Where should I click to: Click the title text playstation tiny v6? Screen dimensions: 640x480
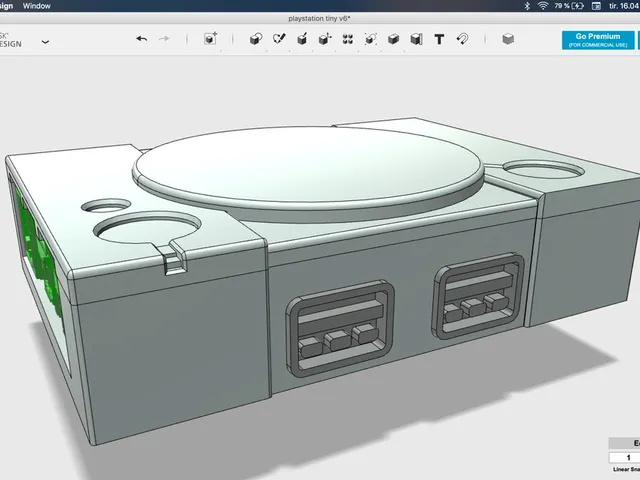coord(319,18)
